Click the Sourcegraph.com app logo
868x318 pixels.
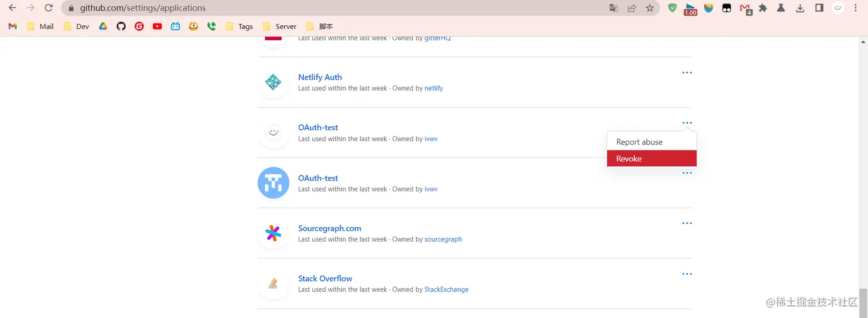click(273, 233)
